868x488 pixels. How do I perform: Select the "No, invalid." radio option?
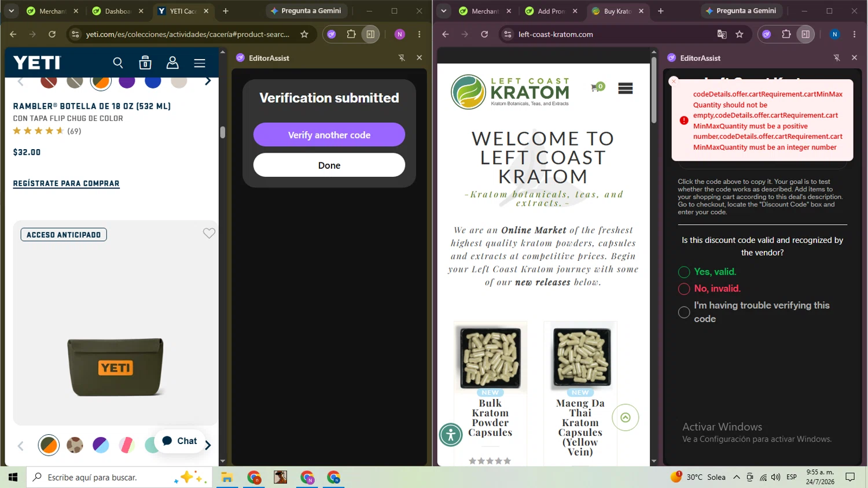pos(684,289)
